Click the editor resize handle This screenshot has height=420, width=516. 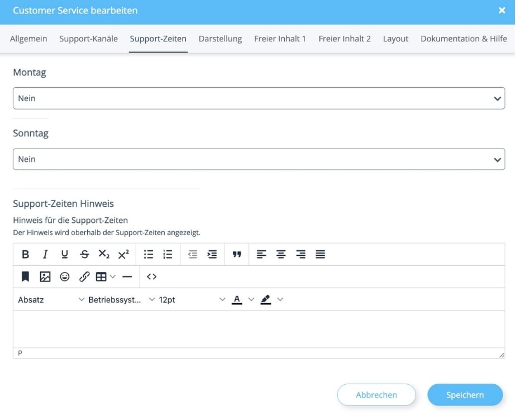pyautogui.click(x=501, y=355)
